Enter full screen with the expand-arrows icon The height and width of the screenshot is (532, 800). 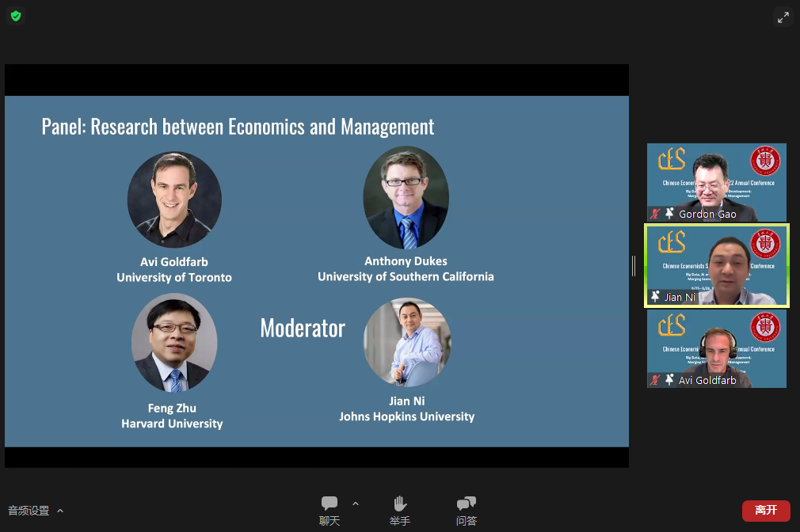coord(783,17)
